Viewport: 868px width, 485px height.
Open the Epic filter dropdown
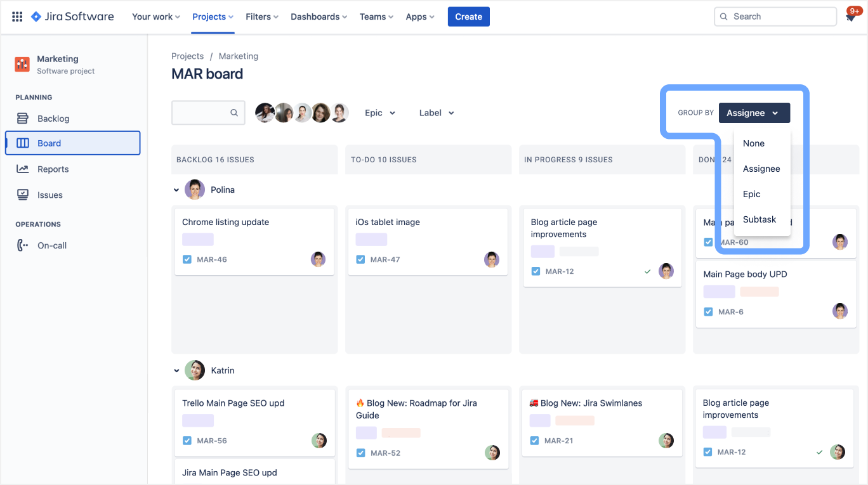tap(379, 112)
